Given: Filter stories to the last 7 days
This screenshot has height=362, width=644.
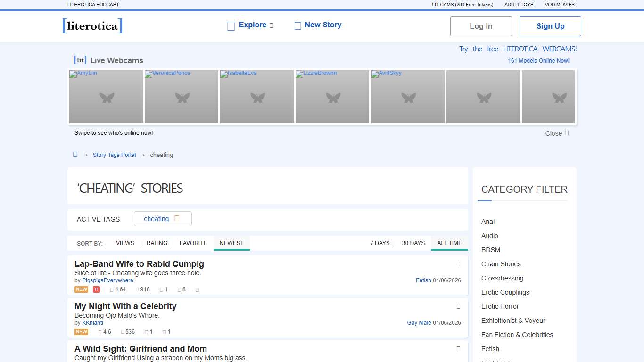Looking at the screenshot, I should [x=380, y=243].
